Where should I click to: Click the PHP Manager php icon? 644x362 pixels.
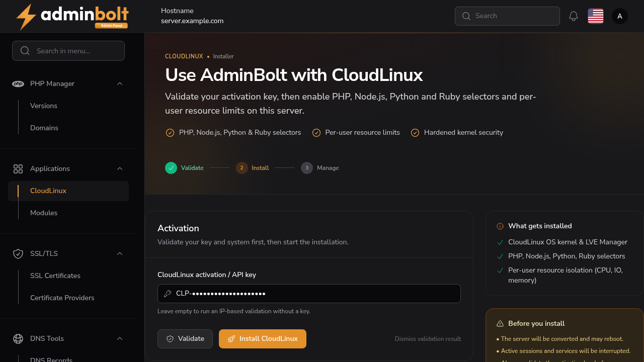pyautogui.click(x=18, y=83)
